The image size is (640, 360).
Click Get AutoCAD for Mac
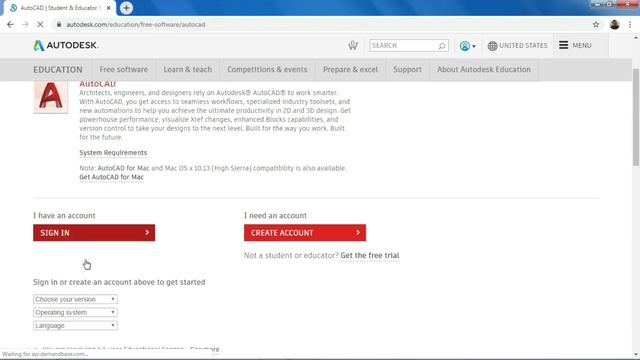111,177
